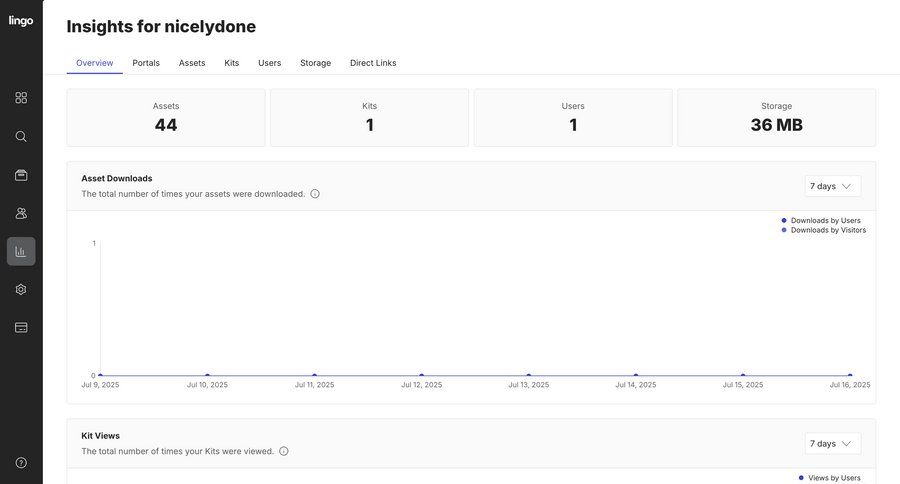
Task: Select the Insights bar chart icon in sidebar
Action: coord(21,251)
